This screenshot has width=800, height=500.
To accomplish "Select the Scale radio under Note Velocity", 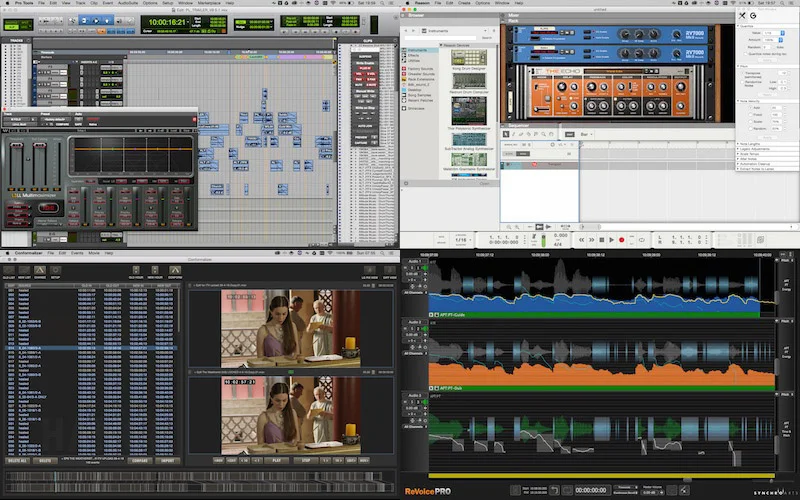I will click(751, 121).
